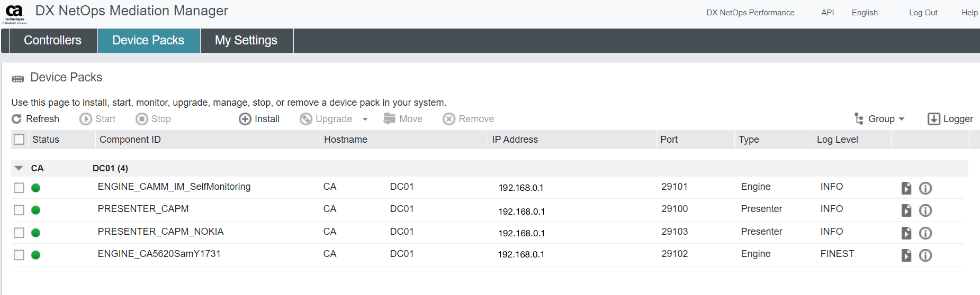Expand the Upgrade dropdown arrow

coord(365,119)
